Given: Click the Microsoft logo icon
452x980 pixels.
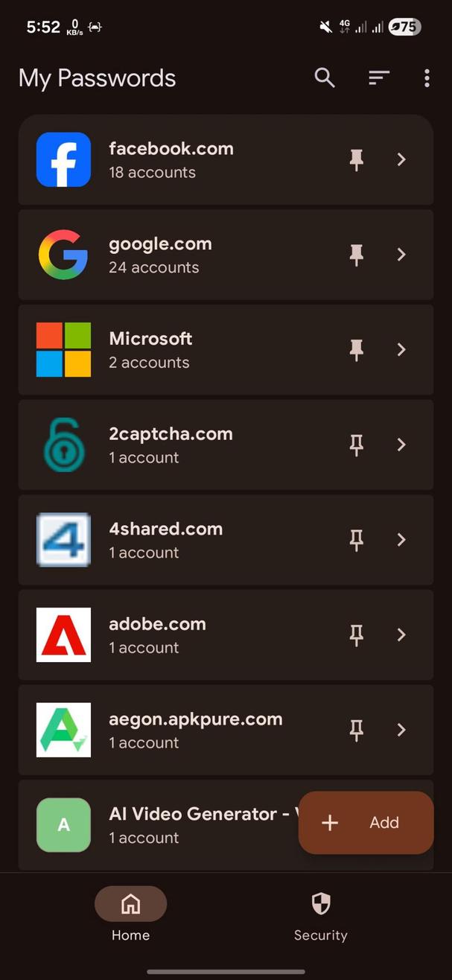Looking at the screenshot, I should [63, 350].
